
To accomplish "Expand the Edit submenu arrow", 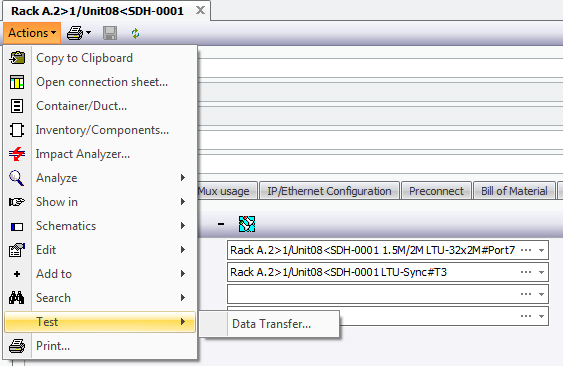I will coord(183,250).
